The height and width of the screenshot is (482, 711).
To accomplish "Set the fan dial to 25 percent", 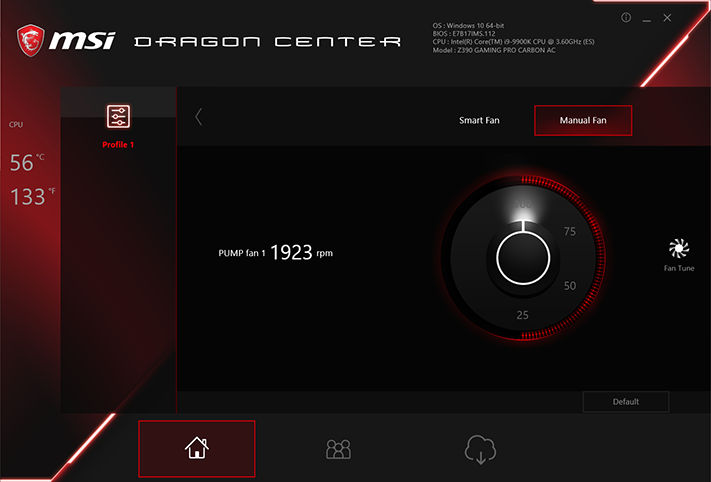I will click(x=522, y=315).
